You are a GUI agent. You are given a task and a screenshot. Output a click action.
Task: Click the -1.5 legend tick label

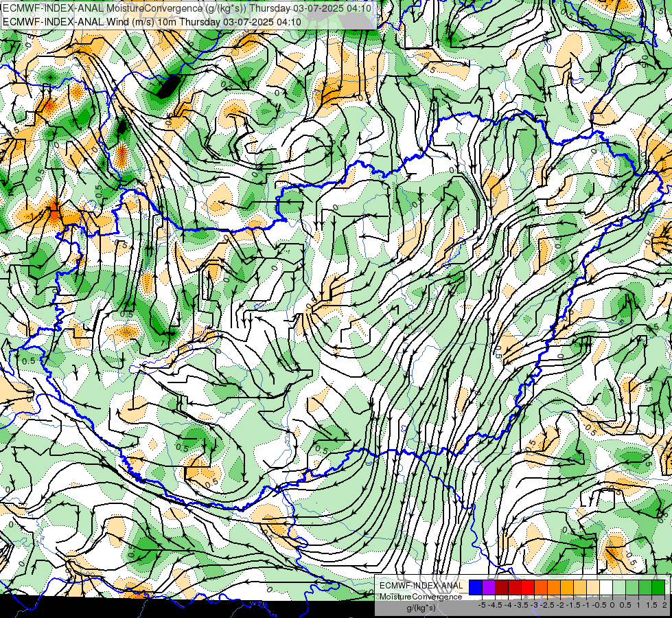click(573, 605)
